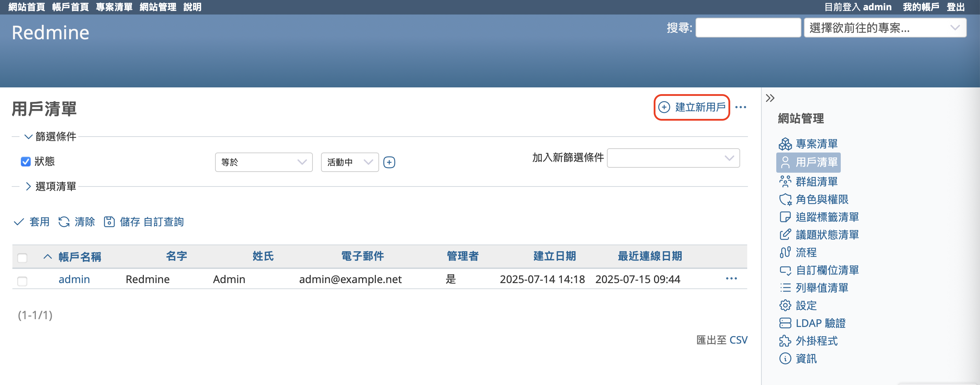Sort by 最近連線日期 column header
Image resolution: width=980 pixels, height=385 pixels.
point(650,256)
